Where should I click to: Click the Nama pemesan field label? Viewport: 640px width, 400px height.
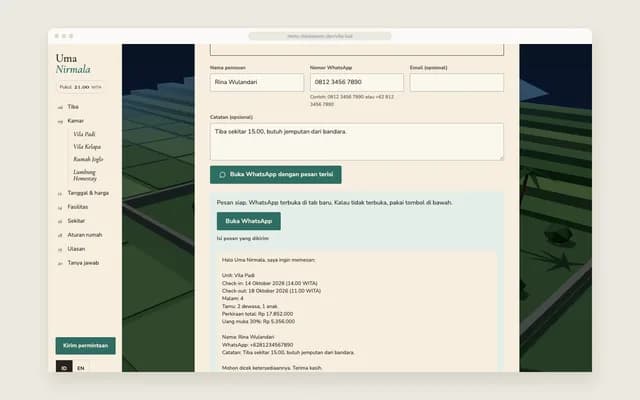point(228,68)
